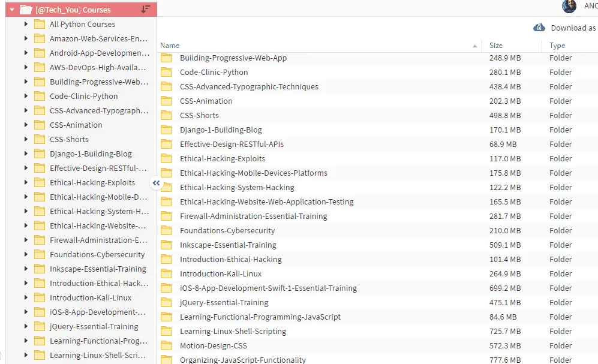Select Effective-Design-RESTful in sidebar tree
This screenshot has width=598, height=364.
(x=98, y=168)
